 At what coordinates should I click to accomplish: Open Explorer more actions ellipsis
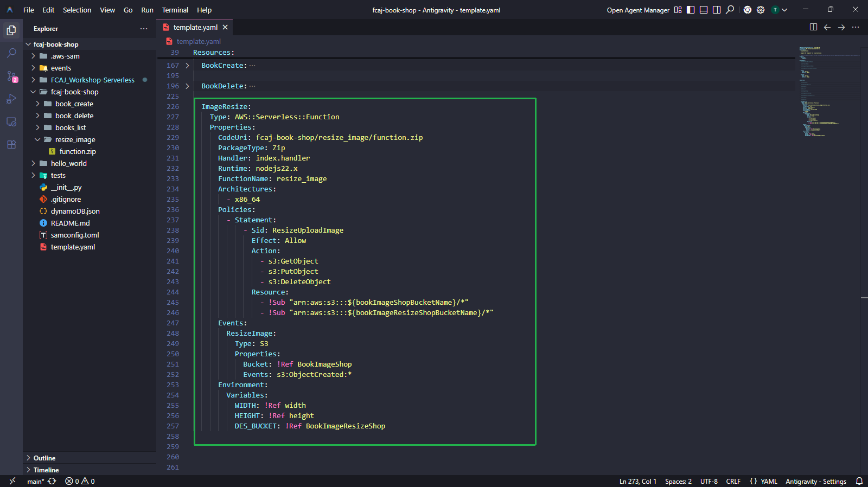144,29
